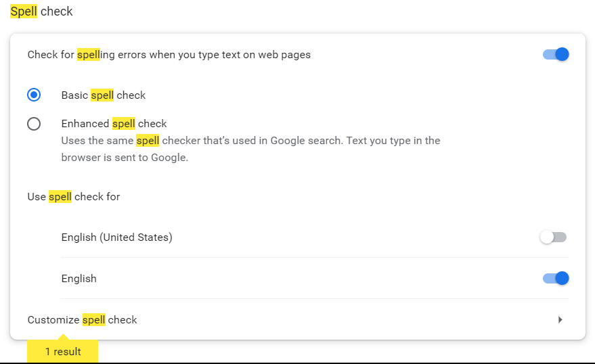The width and height of the screenshot is (595, 364).
Task: Click the Spell check section heading
Action: tap(41, 12)
